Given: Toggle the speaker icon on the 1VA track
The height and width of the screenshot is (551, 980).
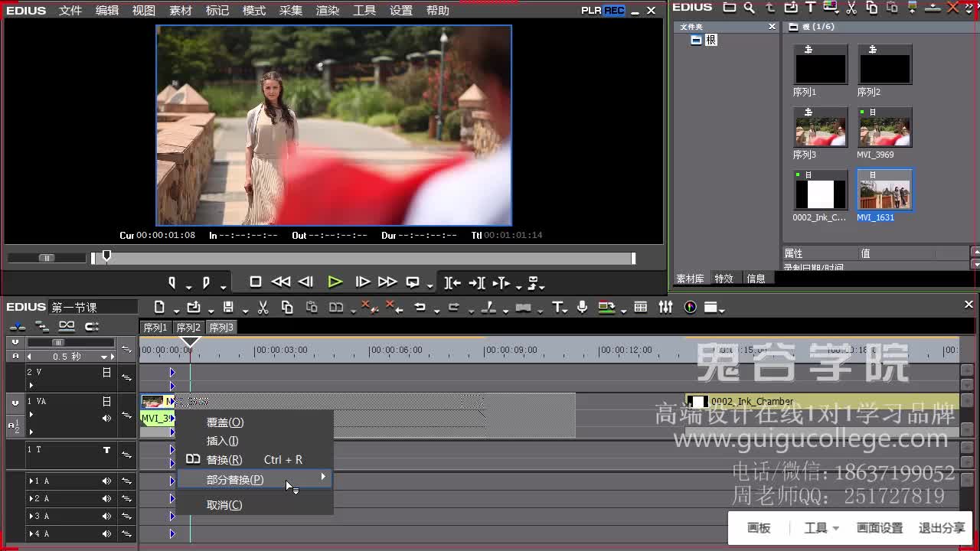Looking at the screenshot, I should coord(106,418).
